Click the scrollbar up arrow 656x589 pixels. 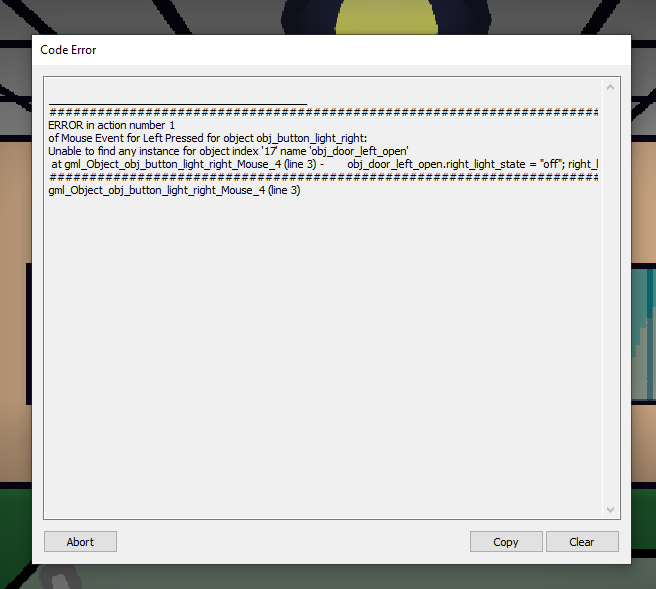[610, 87]
